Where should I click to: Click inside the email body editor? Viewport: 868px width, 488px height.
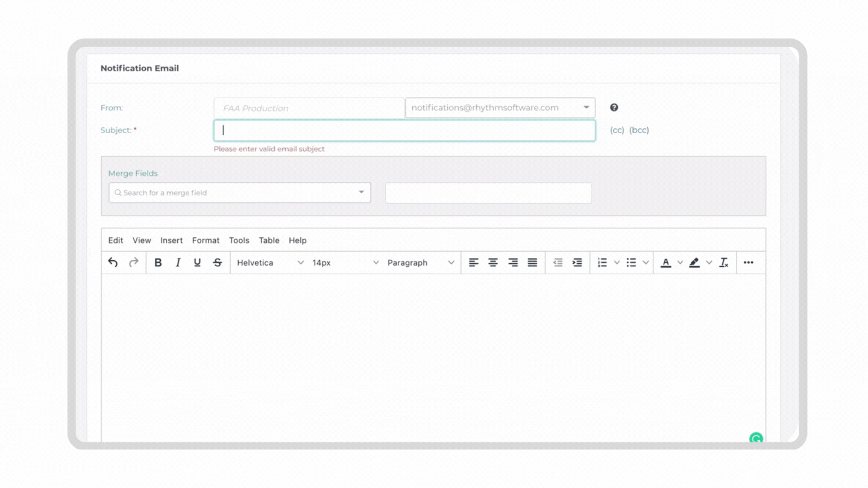433,358
